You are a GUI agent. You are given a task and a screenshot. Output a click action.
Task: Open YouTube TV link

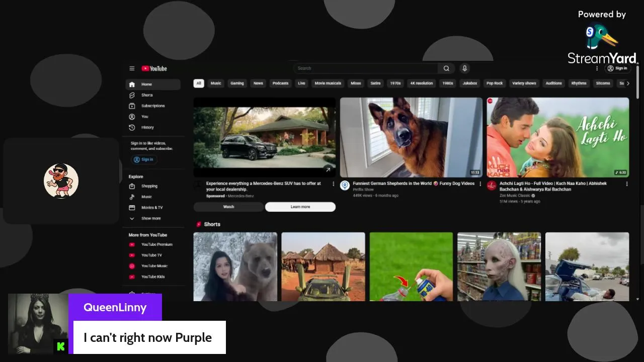coord(153,255)
